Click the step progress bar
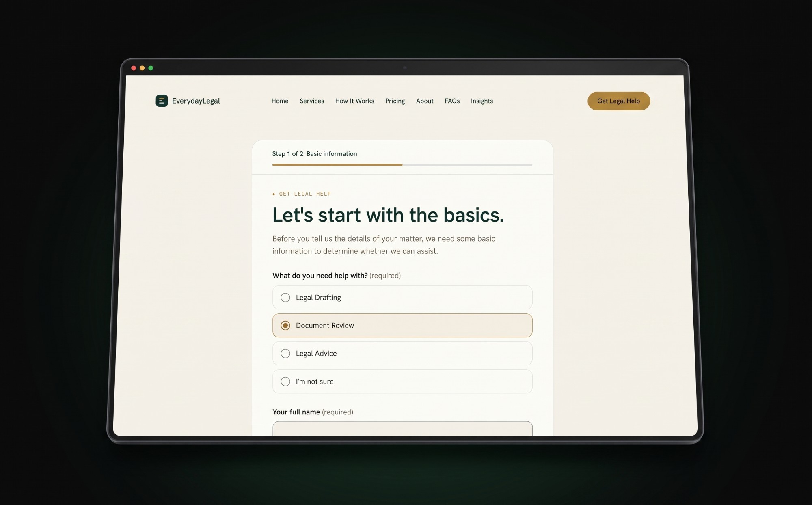Image resolution: width=812 pixels, height=505 pixels. (x=402, y=165)
